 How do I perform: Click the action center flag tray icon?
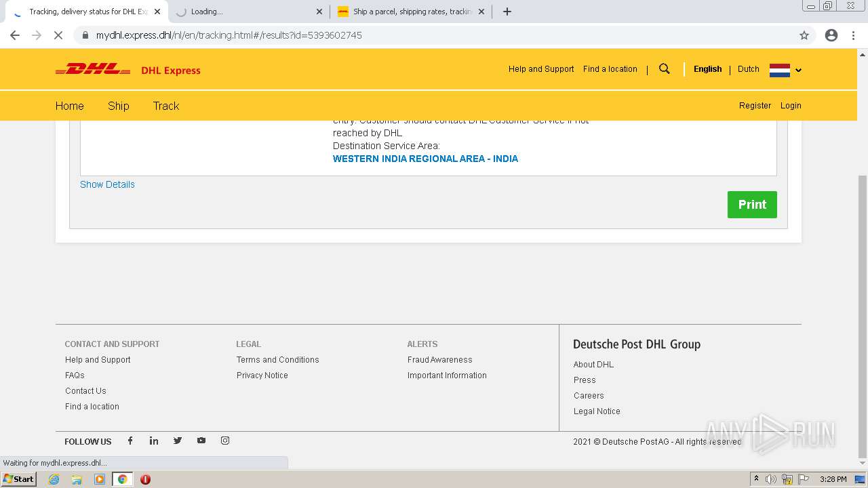(x=804, y=479)
